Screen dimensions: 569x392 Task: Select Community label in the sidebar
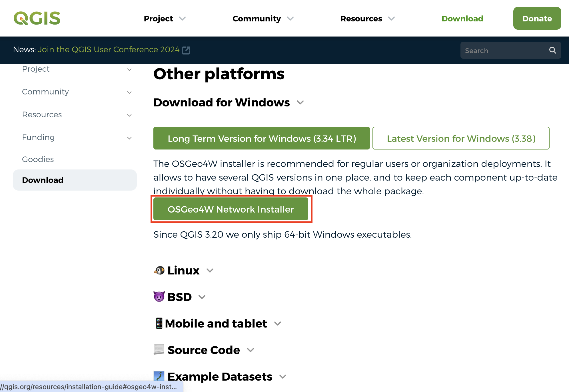click(x=45, y=92)
